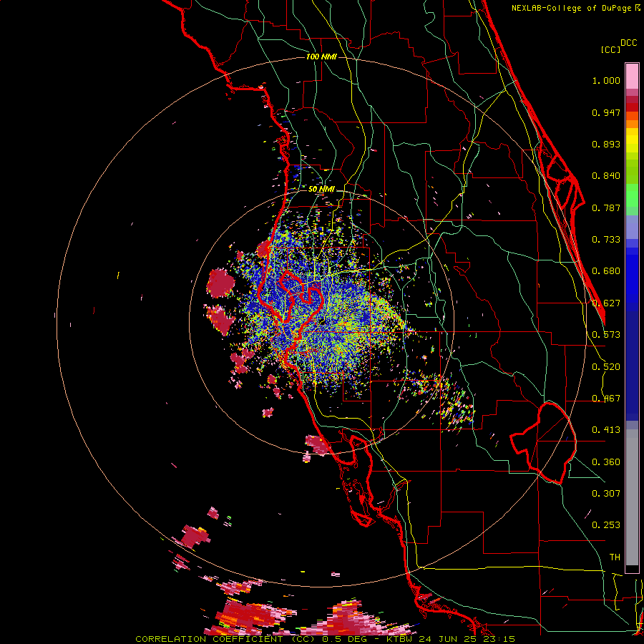
Task: Click the 0.573 scale value
Action: [606, 335]
